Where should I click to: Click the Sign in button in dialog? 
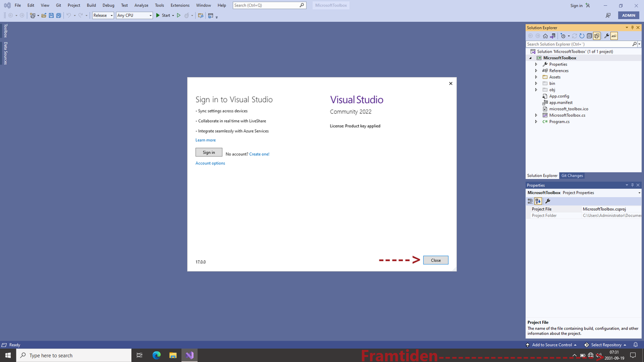(209, 152)
